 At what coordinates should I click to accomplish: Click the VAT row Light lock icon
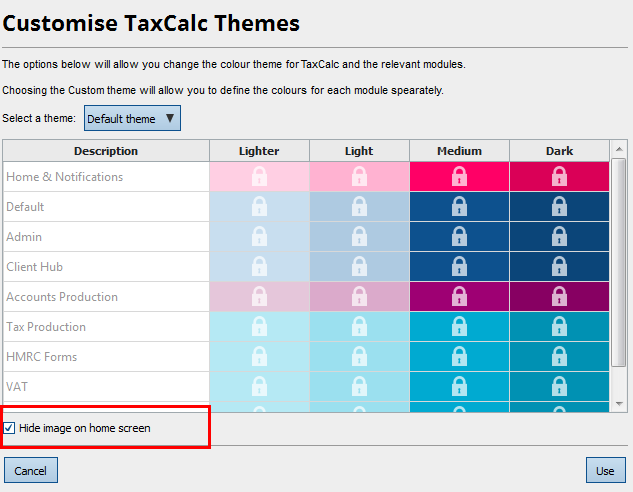[x=359, y=386]
